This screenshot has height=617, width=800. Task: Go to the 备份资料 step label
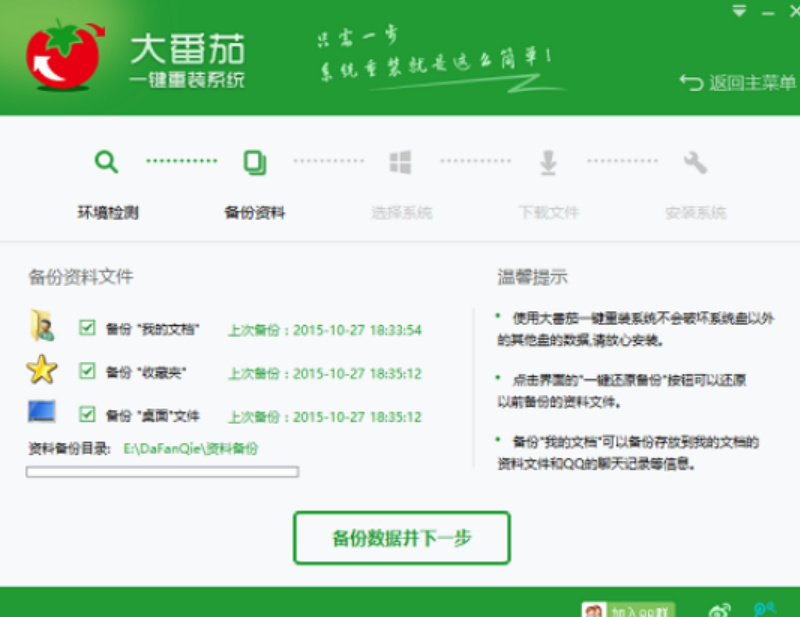click(x=255, y=212)
